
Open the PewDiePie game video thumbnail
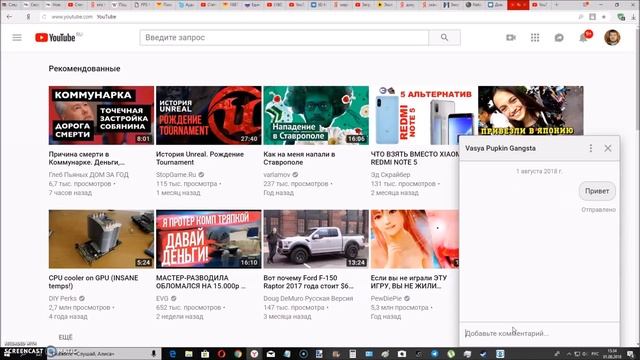point(415,239)
